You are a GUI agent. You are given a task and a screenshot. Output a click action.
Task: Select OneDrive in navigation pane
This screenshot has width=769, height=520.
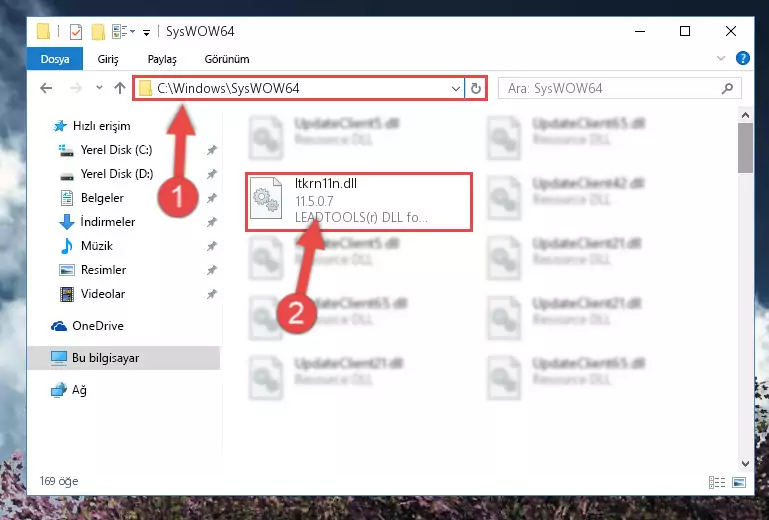pos(87,326)
